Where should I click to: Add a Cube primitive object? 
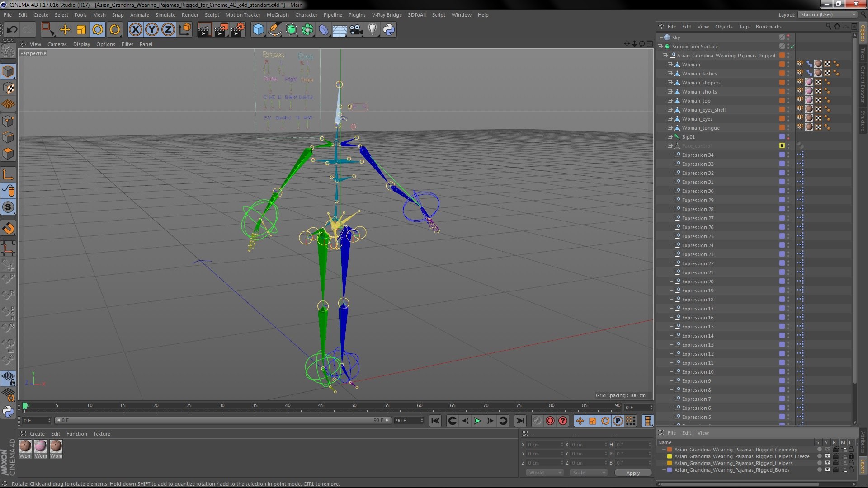point(258,30)
